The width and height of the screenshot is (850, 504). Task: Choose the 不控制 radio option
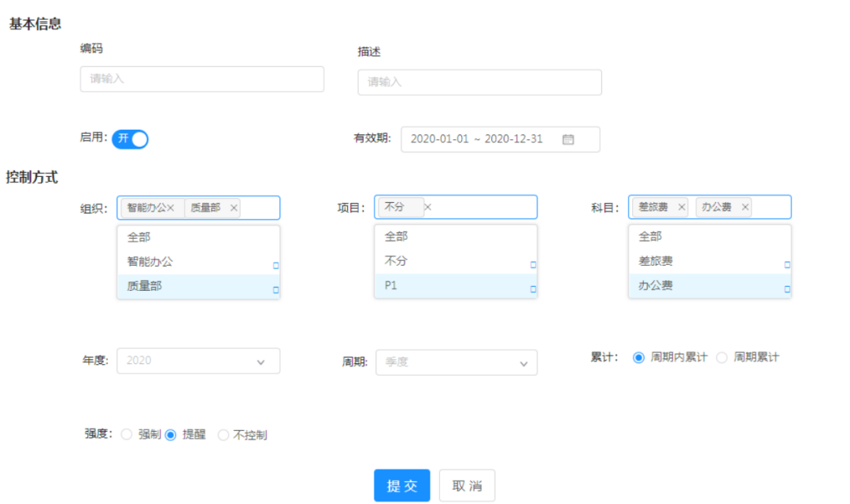(223, 435)
